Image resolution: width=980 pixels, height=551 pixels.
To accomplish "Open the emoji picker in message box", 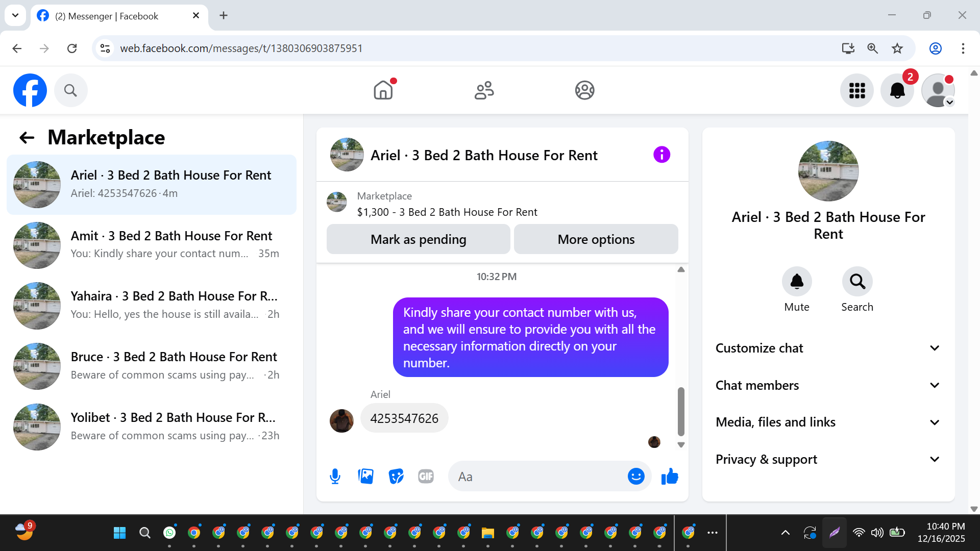I will pos(636,477).
